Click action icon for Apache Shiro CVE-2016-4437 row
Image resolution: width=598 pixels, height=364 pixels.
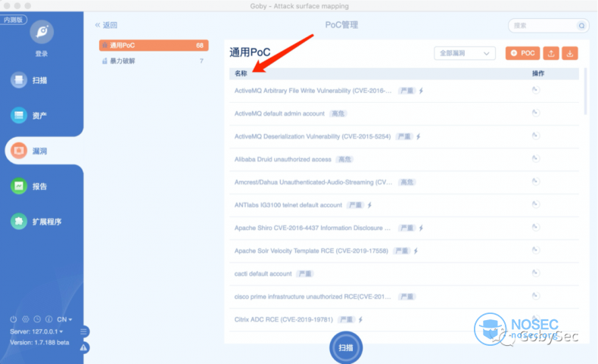tap(536, 227)
